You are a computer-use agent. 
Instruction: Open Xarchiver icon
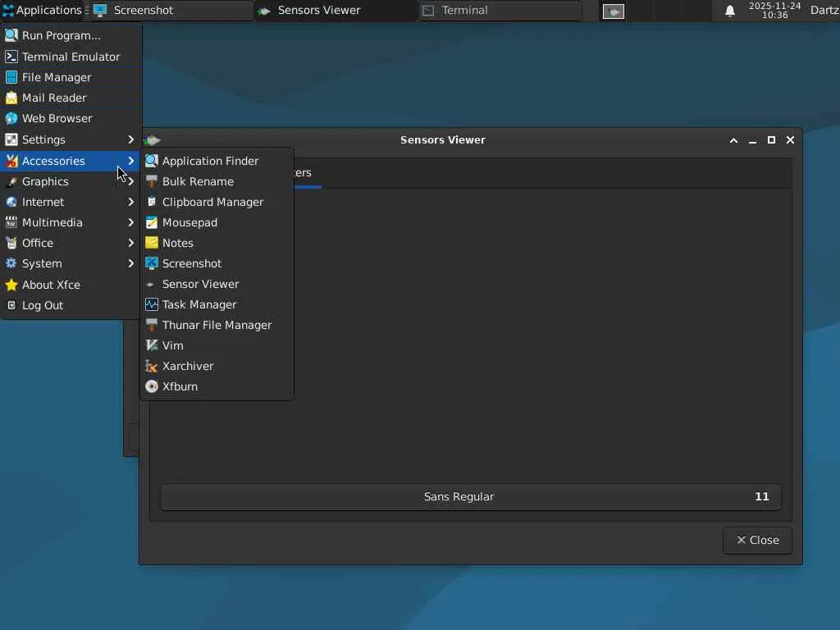tap(152, 366)
